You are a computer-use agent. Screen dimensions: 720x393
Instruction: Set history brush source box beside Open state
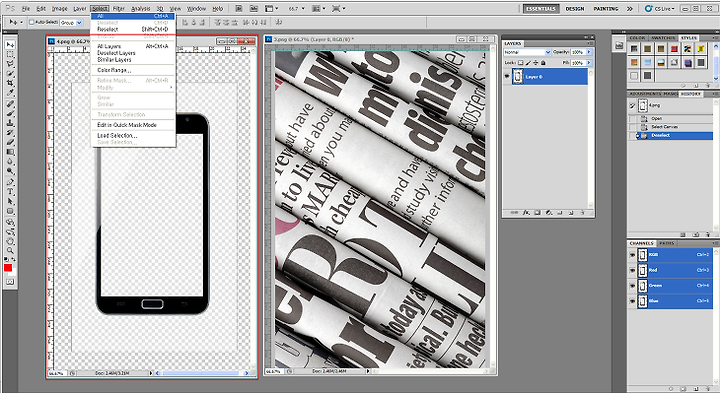632,118
